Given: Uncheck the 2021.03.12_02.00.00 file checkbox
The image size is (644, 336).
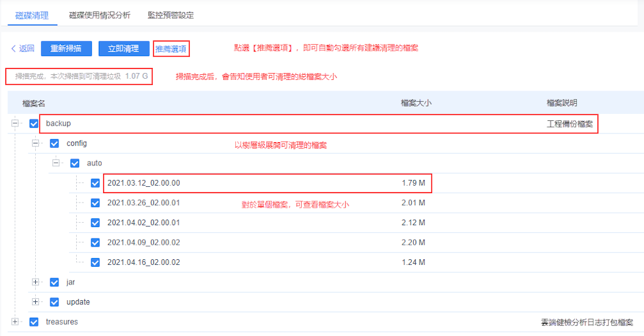Looking at the screenshot, I should click(96, 183).
